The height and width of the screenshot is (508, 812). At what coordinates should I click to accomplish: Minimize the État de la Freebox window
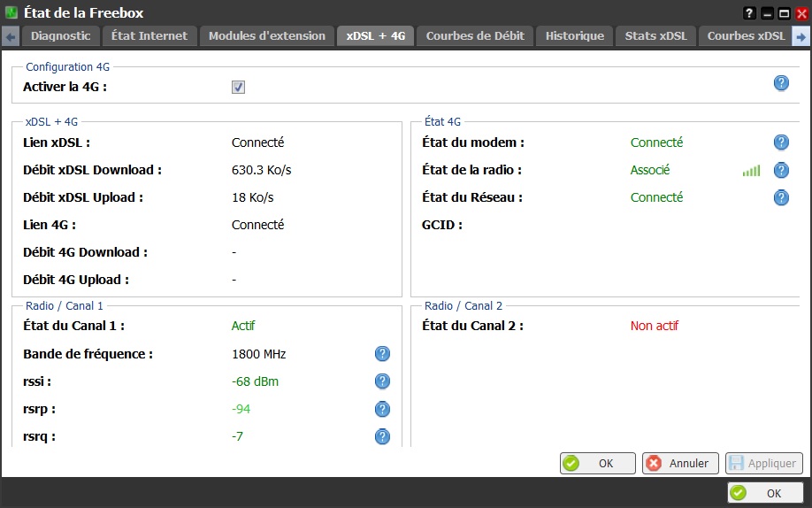pos(768,13)
